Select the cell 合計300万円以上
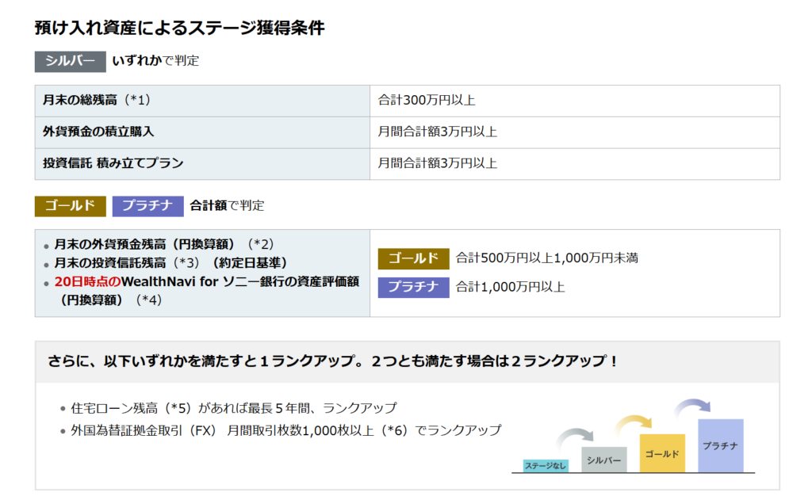This screenshot has height=504, width=812. coord(575,101)
